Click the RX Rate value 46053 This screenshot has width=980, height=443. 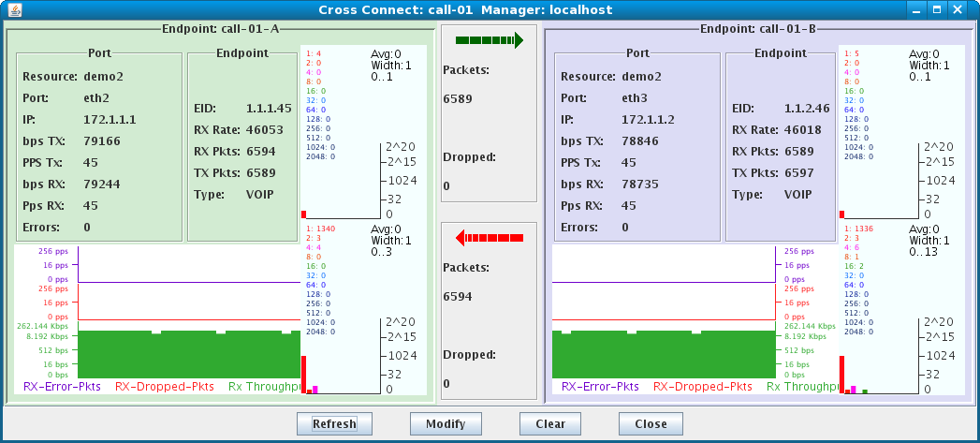[x=264, y=130]
